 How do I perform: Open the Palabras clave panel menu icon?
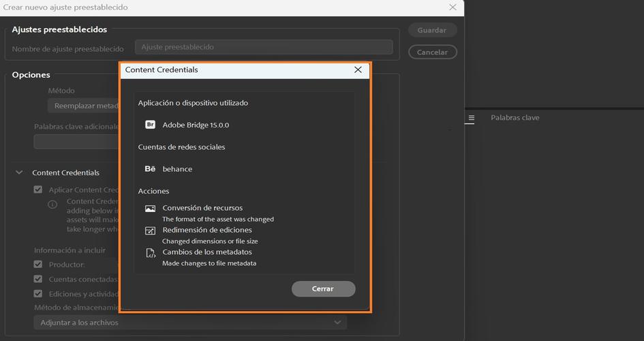click(471, 118)
